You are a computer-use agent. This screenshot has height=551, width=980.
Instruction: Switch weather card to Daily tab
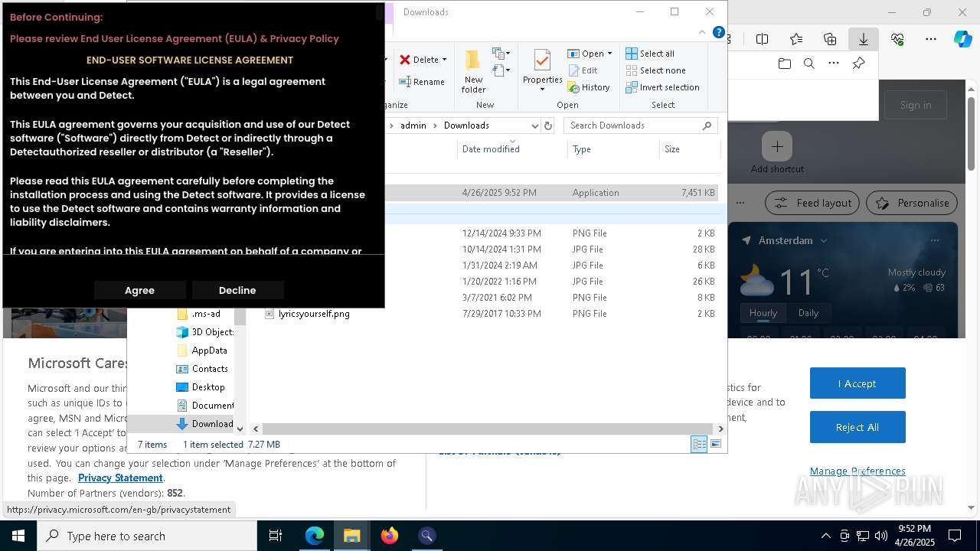[808, 313]
